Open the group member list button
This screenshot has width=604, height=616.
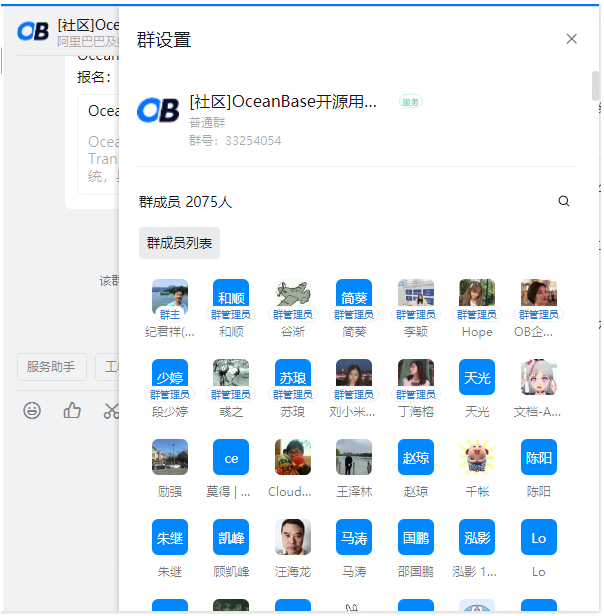click(x=179, y=243)
